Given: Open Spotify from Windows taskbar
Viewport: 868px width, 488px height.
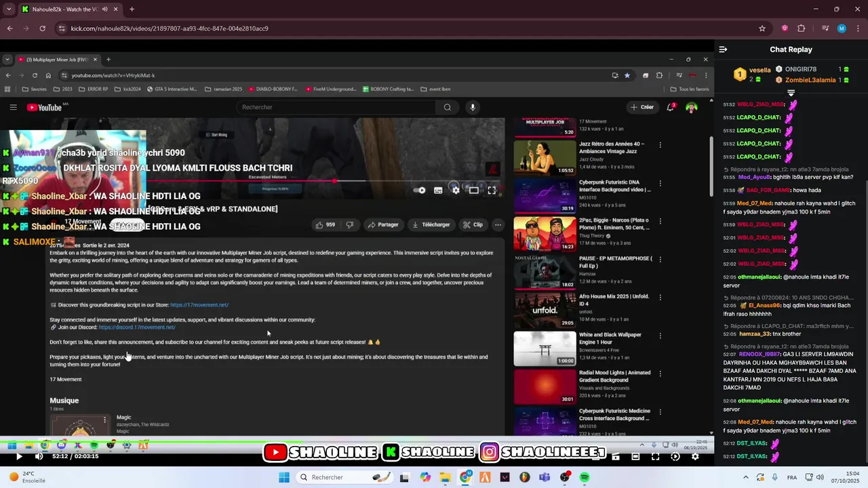Looking at the screenshot, I should click(585, 477).
